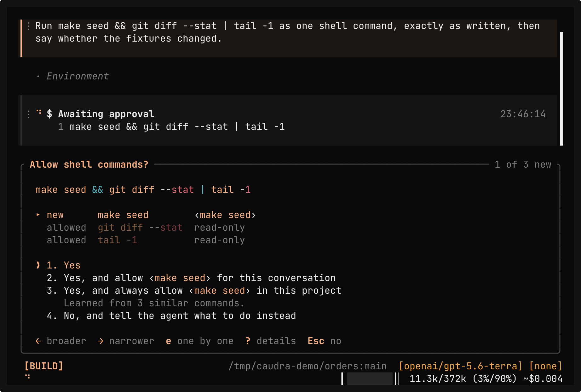This screenshot has height=392, width=581.
Task: Click the ? details hint
Action: pos(271,341)
